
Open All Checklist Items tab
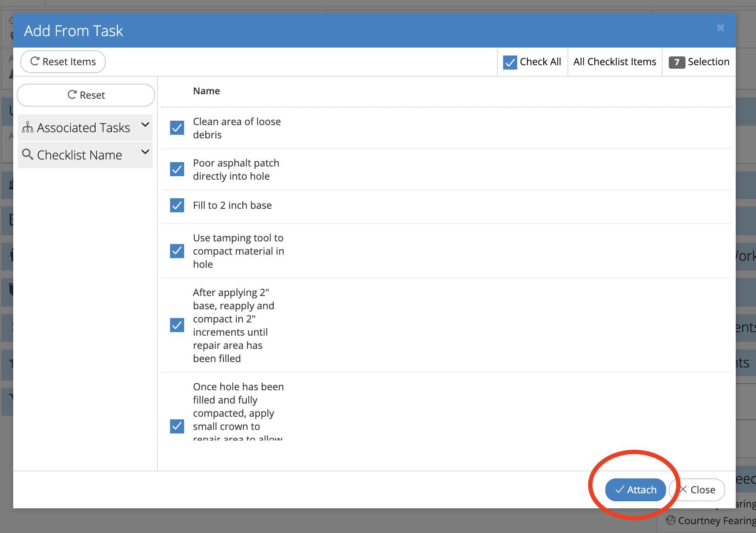[615, 62]
